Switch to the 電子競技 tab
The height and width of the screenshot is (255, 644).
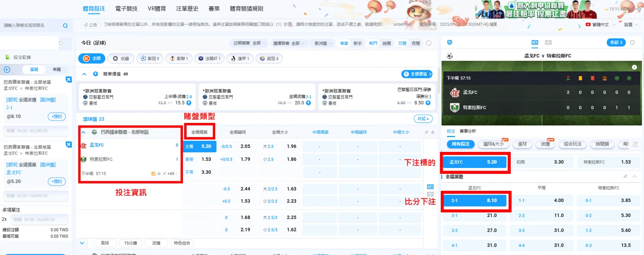coord(126,8)
